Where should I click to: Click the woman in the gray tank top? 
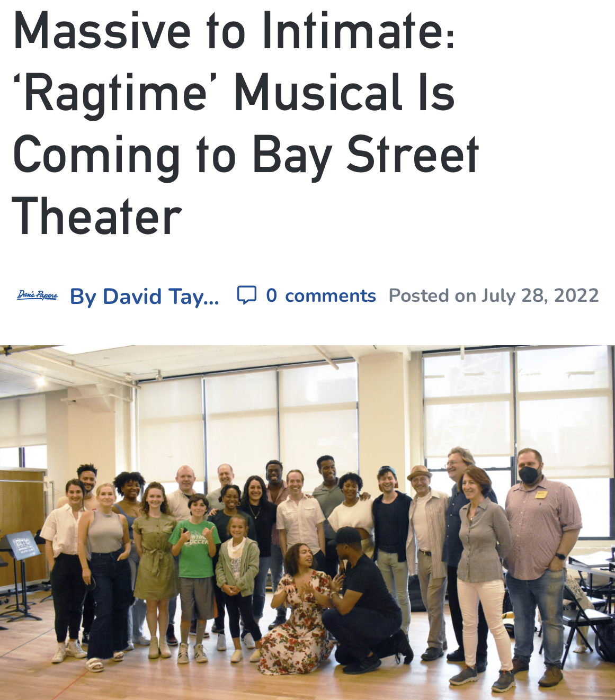[106, 575]
